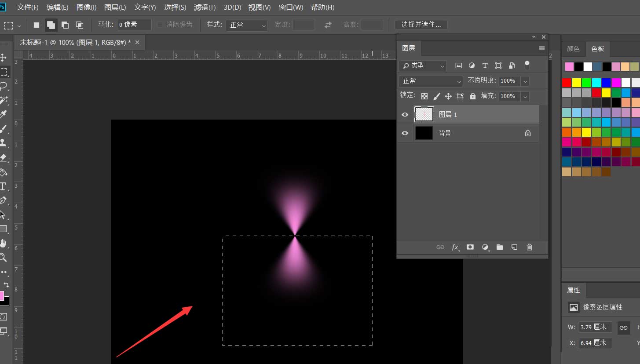This screenshot has height=364, width=640.
Task: Toggle the lock all icon in 锁定 row
Action: [473, 96]
